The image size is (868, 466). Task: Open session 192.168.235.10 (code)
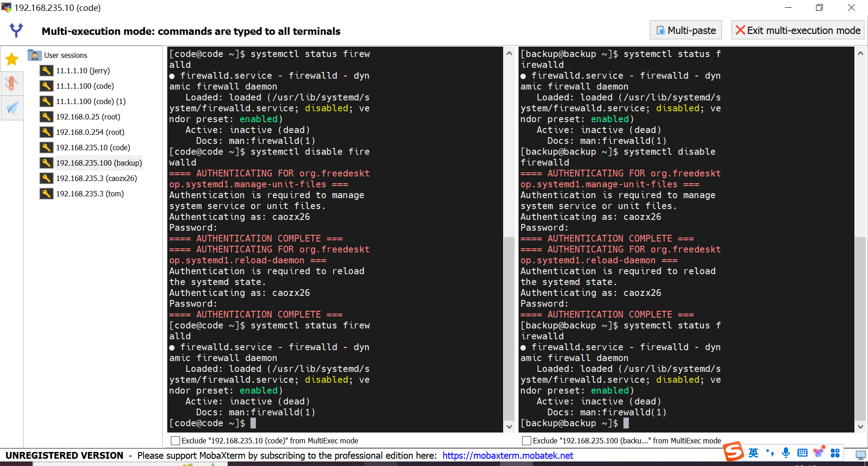click(93, 147)
